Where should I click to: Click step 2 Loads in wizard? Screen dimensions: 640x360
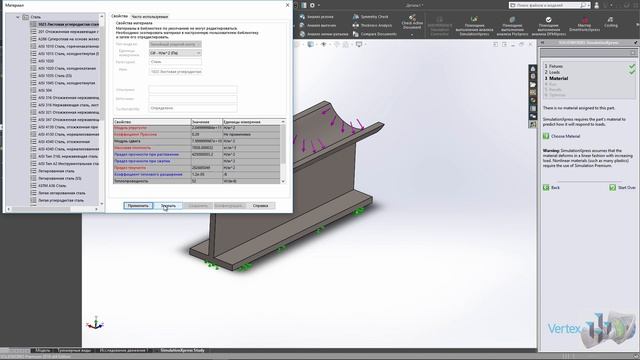(x=552, y=72)
